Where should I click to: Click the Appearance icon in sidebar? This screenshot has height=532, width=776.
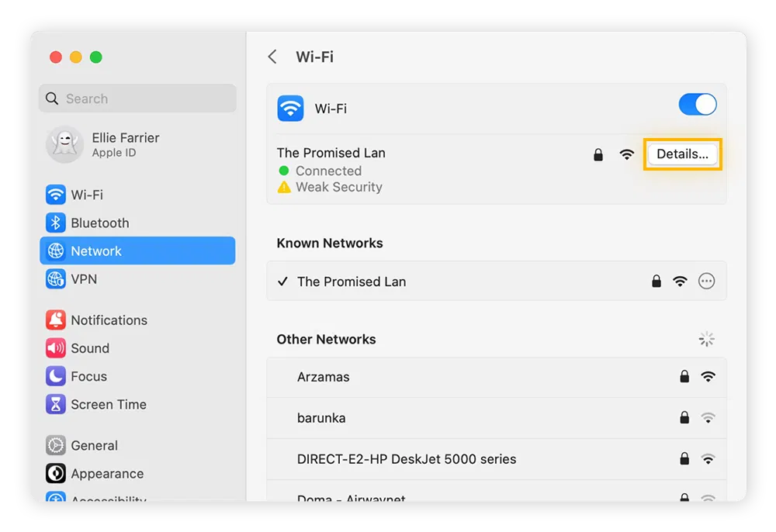tap(55, 474)
